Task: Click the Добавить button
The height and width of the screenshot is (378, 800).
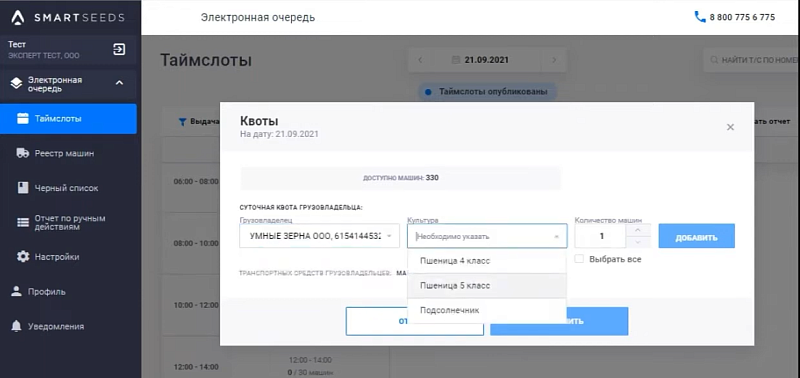Action: [696, 236]
